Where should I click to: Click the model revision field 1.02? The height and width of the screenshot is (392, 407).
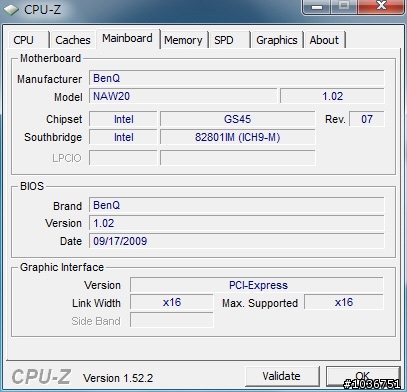[332, 96]
